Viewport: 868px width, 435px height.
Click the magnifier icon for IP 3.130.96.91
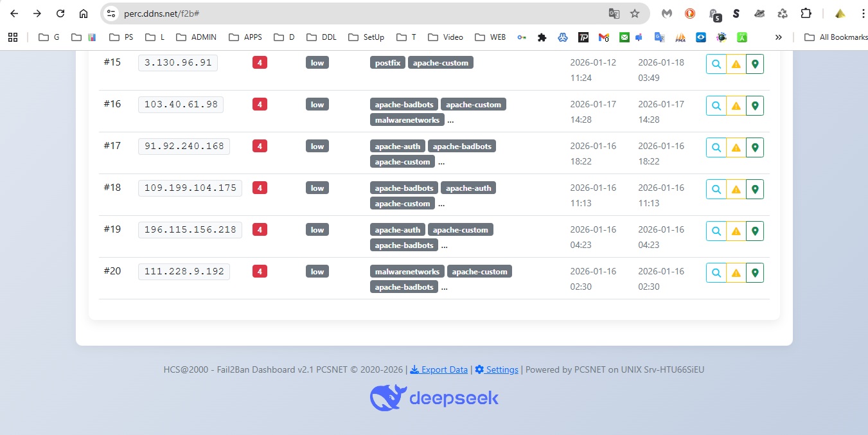tap(716, 64)
